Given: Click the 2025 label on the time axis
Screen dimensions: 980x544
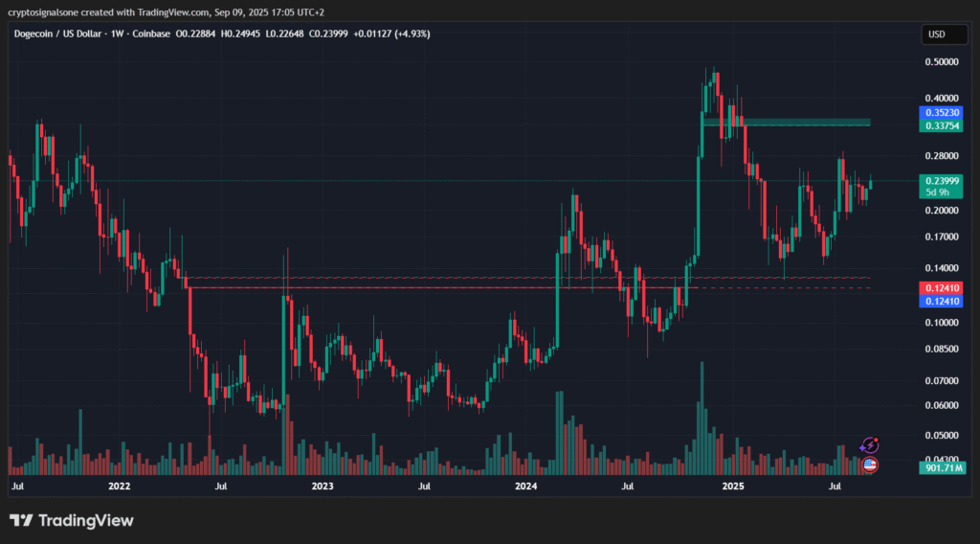Looking at the screenshot, I should point(733,486).
